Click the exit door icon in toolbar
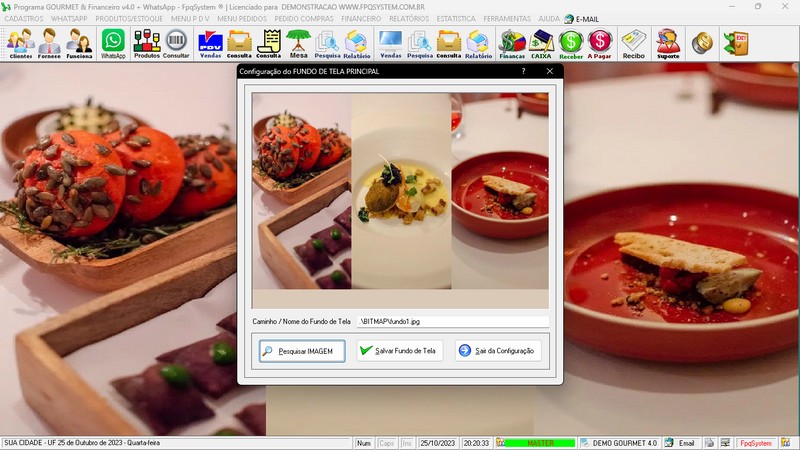The height and width of the screenshot is (450, 800). [736, 43]
